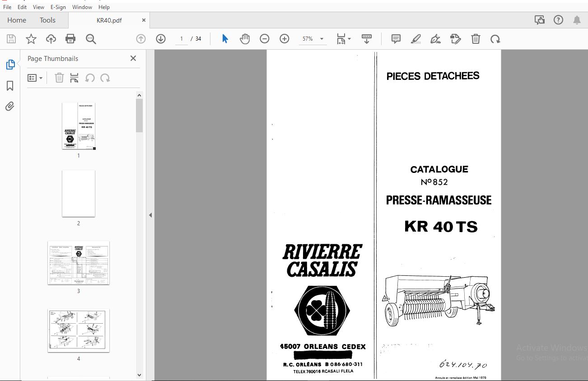Viewport: 588px width, 381px height.
Task: Click the thumbnails panel scroll down arrow
Action: point(139,375)
